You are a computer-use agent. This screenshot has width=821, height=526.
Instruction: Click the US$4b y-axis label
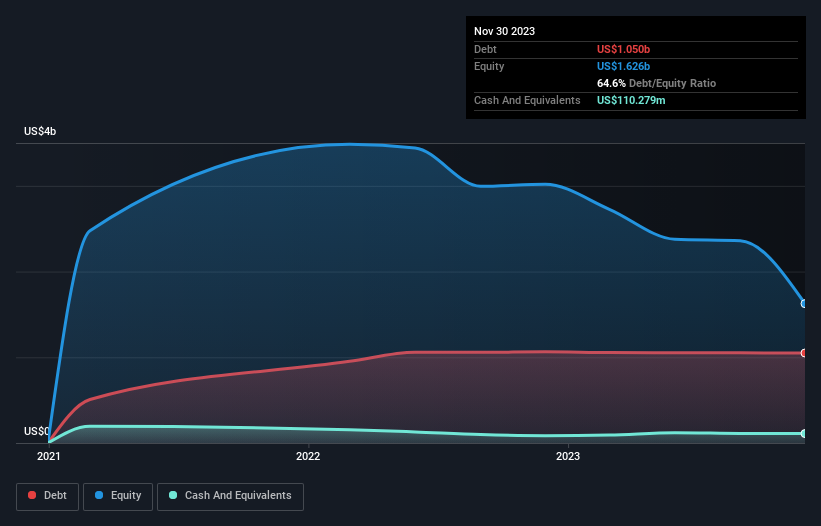(40, 131)
